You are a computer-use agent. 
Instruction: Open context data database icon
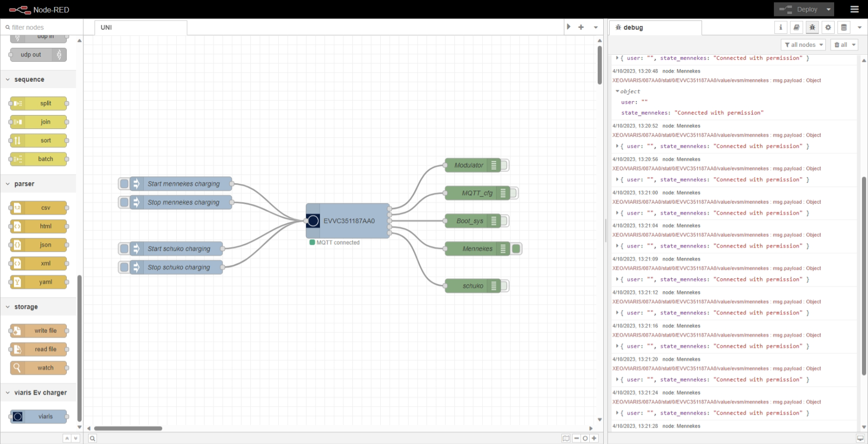pyautogui.click(x=844, y=27)
